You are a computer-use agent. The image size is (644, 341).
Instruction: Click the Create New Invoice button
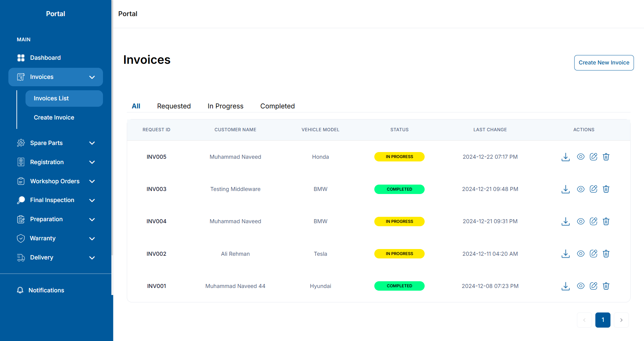(x=604, y=63)
